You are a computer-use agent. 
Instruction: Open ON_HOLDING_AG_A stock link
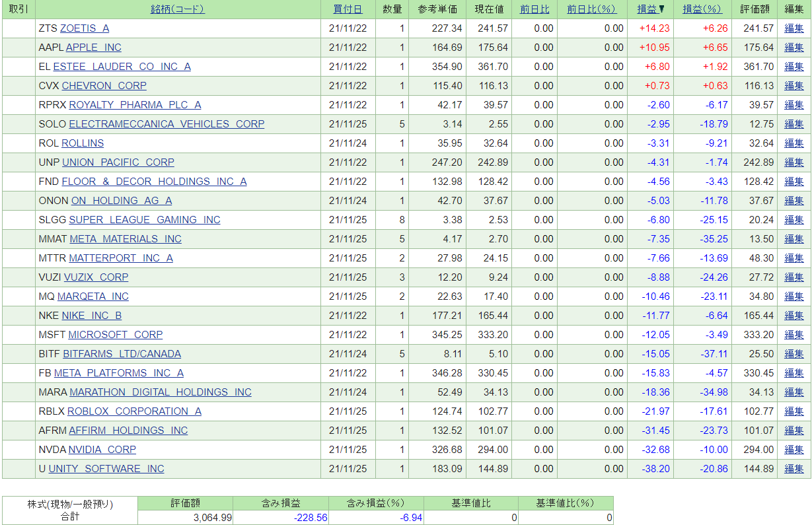(122, 201)
